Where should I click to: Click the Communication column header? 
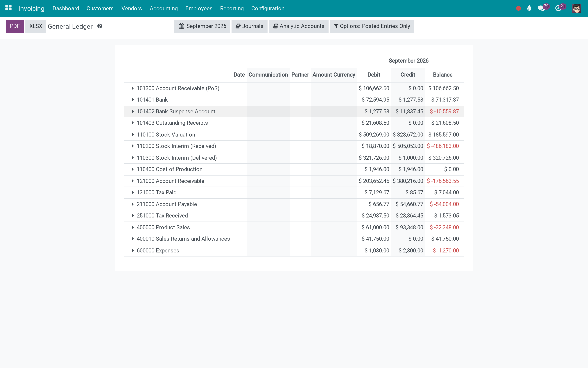tap(268, 75)
